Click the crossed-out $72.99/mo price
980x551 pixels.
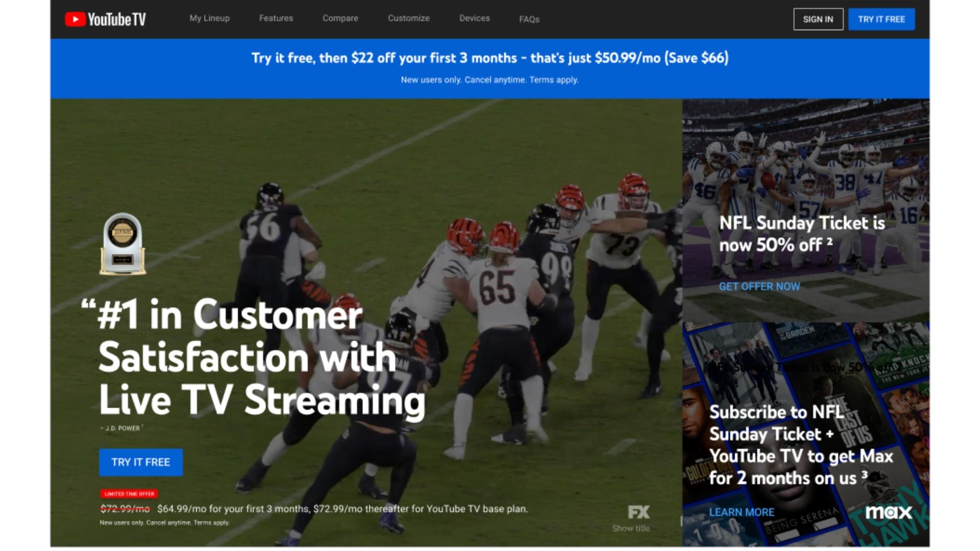126,509
